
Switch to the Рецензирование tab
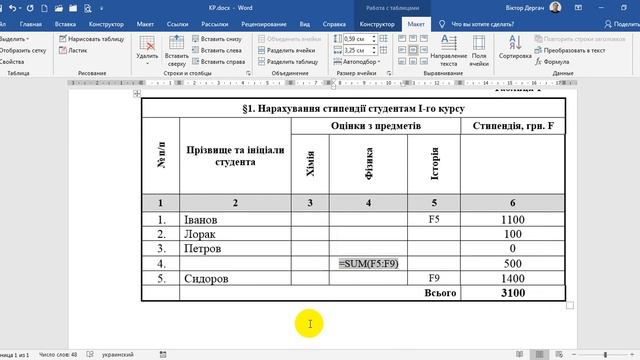264,24
